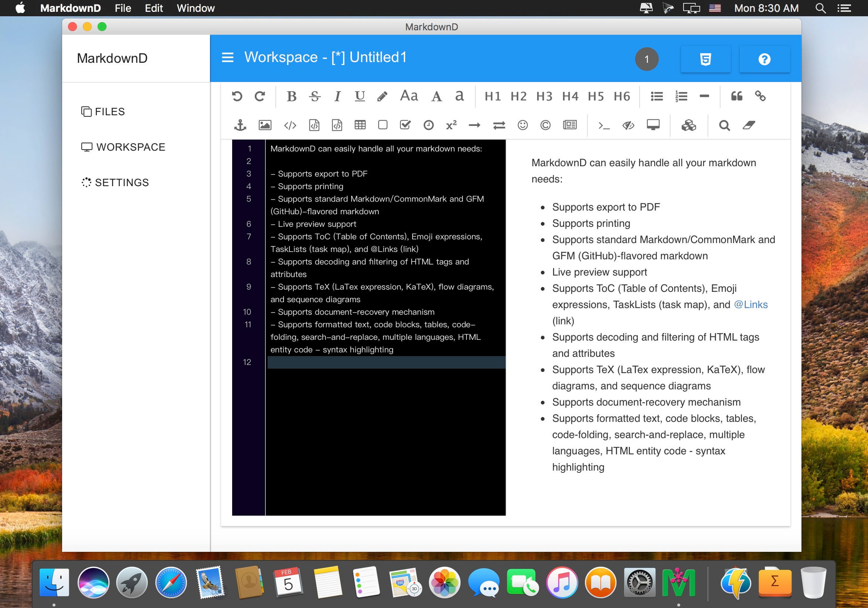Convert selection to lowercase a

pos(460,96)
